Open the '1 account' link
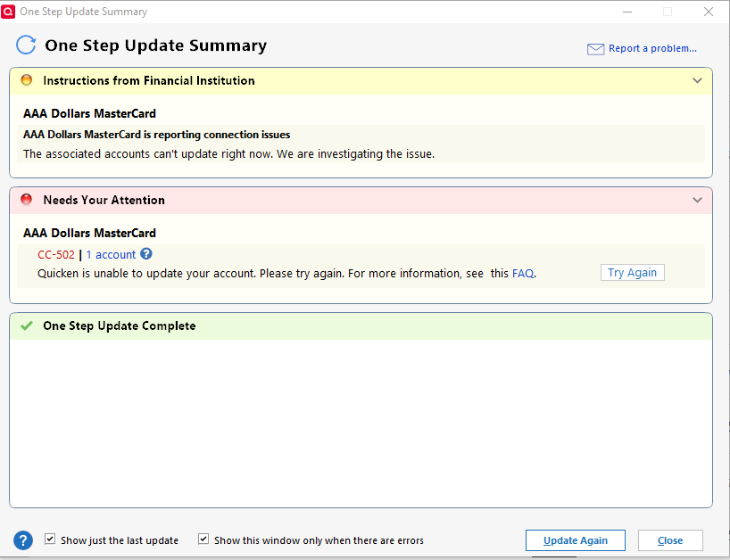This screenshot has height=560, width=730. (x=111, y=255)
